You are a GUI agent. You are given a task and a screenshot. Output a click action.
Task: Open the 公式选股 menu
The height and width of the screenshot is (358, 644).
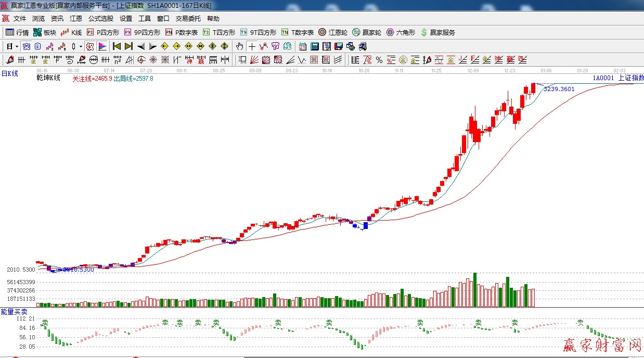pos(101,19)
